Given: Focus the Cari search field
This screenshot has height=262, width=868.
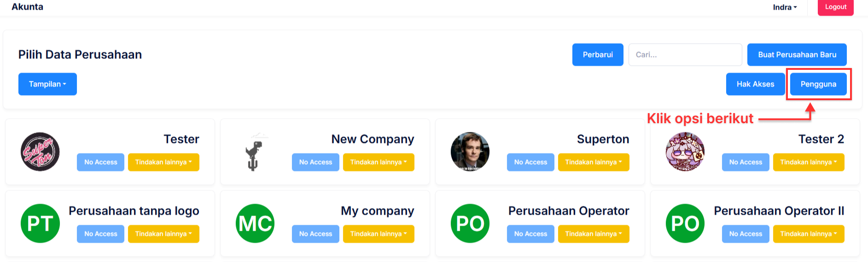Looking at the screenshot, I should [x=685, y=55].
